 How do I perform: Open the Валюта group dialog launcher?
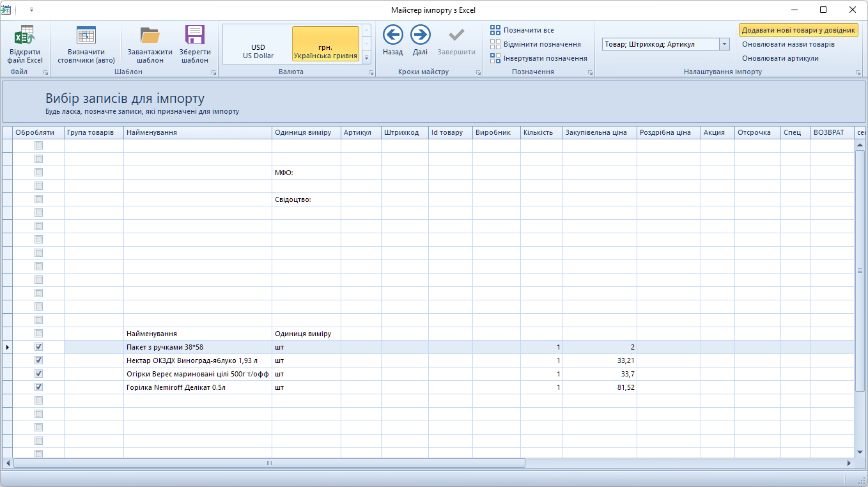click(371, 73)
